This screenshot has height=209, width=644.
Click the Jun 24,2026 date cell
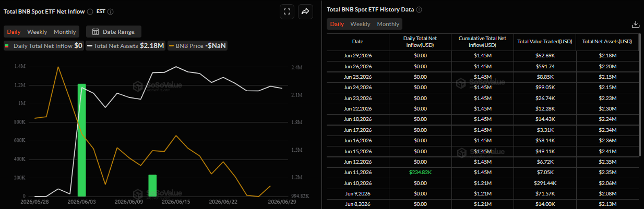pyautogui.click(x=357, y=88)
